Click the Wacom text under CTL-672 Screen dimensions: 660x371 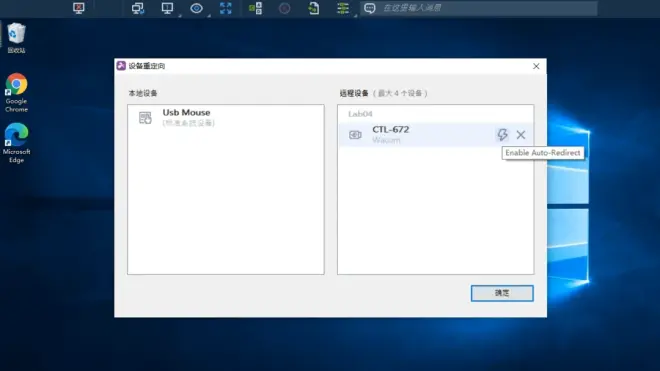386,140
